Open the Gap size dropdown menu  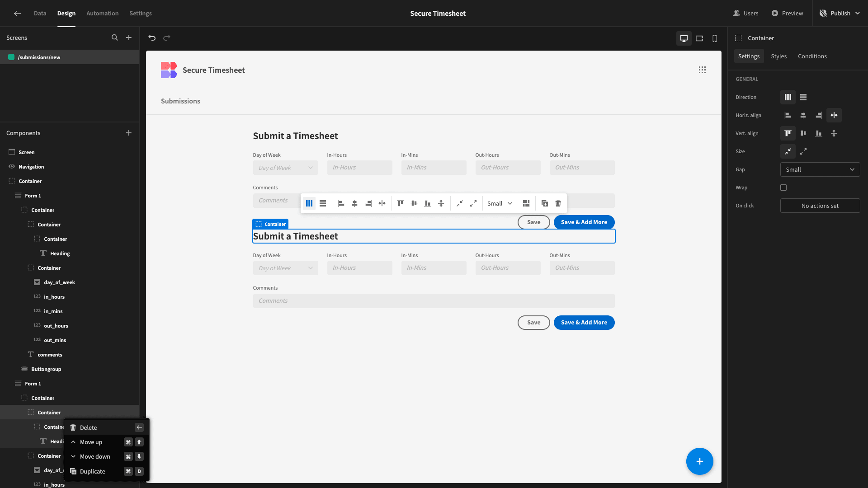(x=820, y=169)
